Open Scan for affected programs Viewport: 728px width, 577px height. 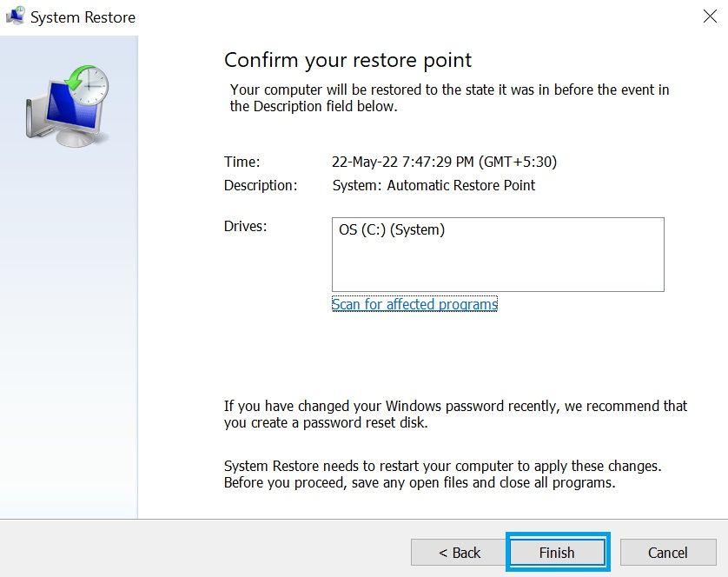pos(414,304)
